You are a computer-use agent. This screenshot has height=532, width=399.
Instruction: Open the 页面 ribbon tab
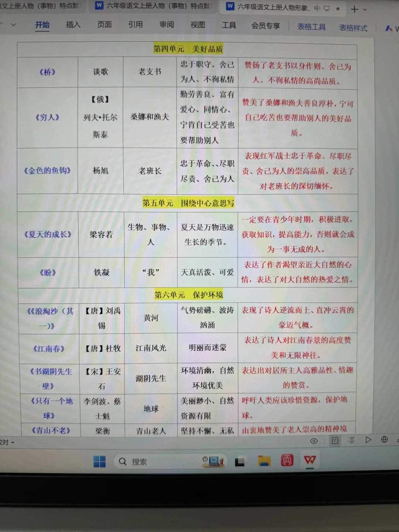point(105,24)
